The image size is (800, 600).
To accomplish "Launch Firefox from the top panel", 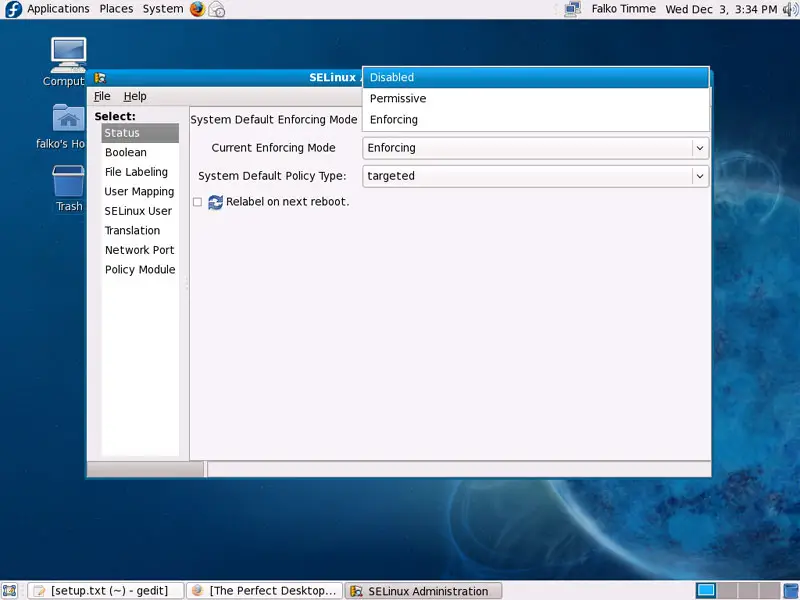I will point(197,9).
